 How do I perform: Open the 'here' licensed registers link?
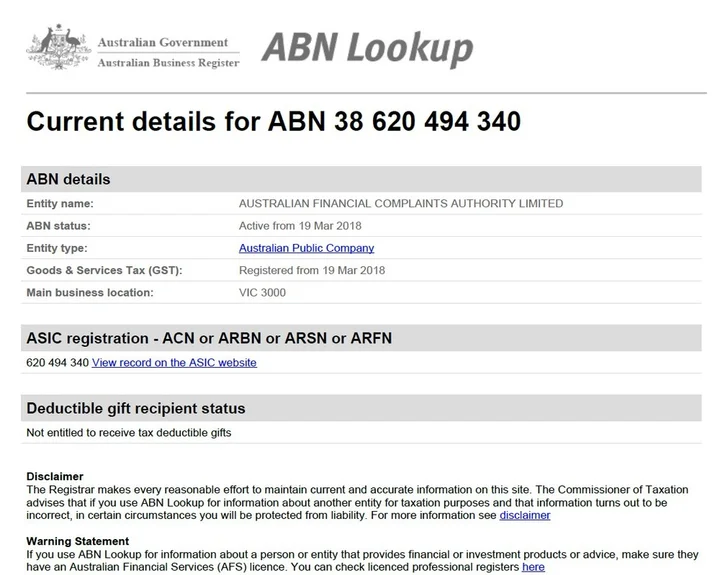tap(533, 567)
